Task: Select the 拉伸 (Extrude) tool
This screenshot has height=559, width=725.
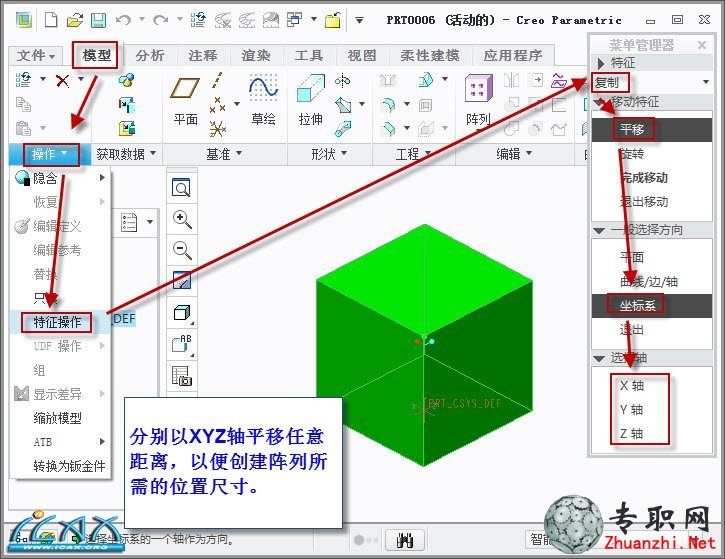Action: [x=311, y=100]
